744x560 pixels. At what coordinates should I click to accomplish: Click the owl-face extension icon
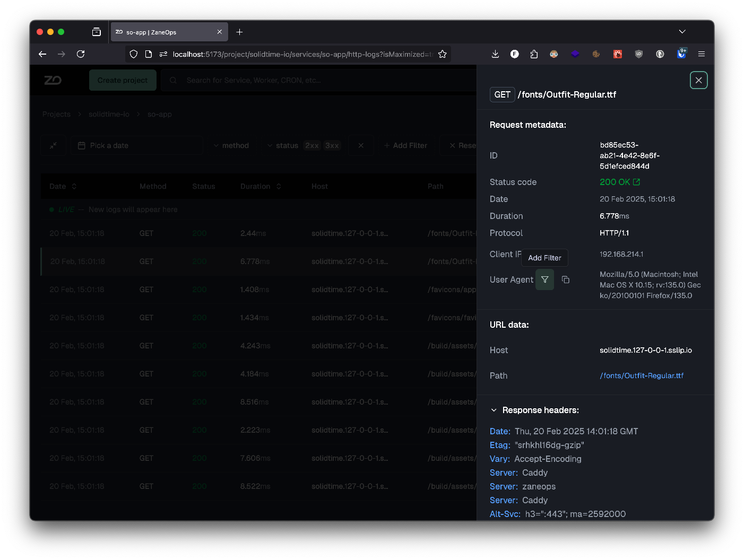[x=553, y=54]
